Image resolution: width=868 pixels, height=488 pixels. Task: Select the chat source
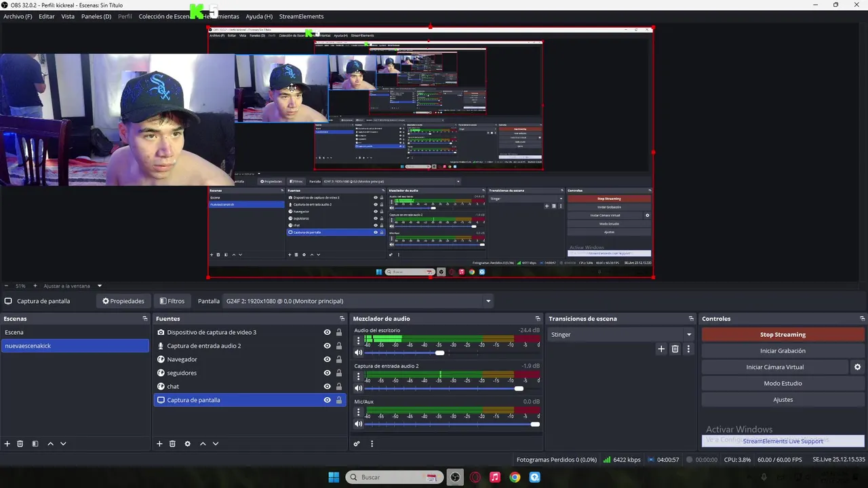point(173,386)
